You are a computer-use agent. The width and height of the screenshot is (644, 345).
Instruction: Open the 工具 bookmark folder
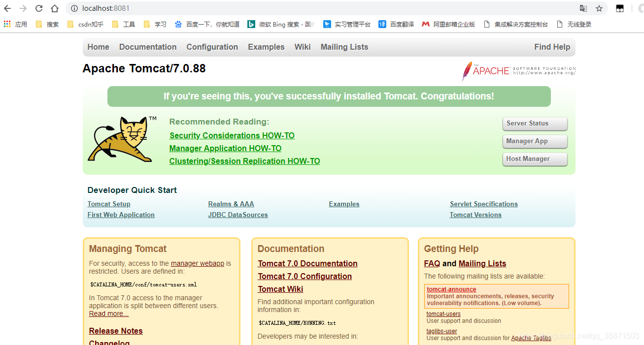(x=124, y=24)
